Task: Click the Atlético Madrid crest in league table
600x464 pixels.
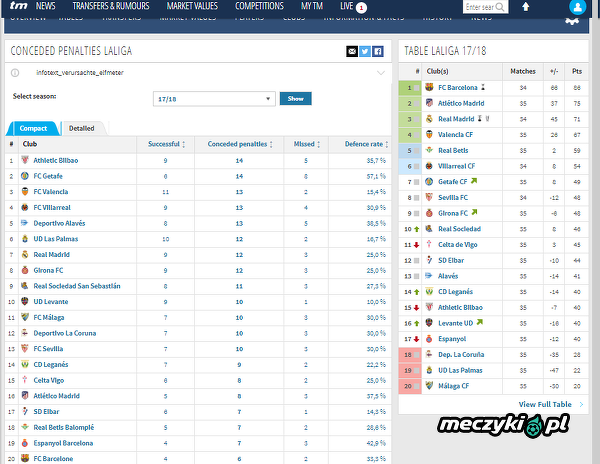Action: [429, 103]
